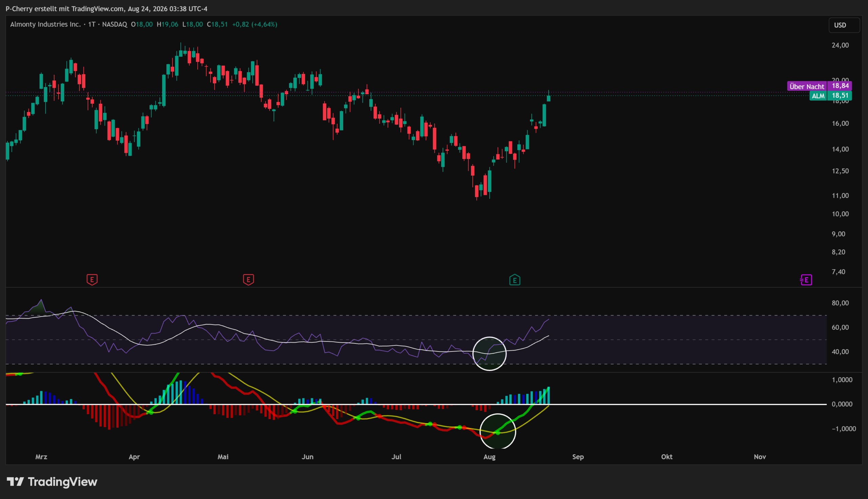Click the 9,00 price axis label
The height and width of the screenshot is (499, 868).
pyautogui.click(x=838, y=234)
